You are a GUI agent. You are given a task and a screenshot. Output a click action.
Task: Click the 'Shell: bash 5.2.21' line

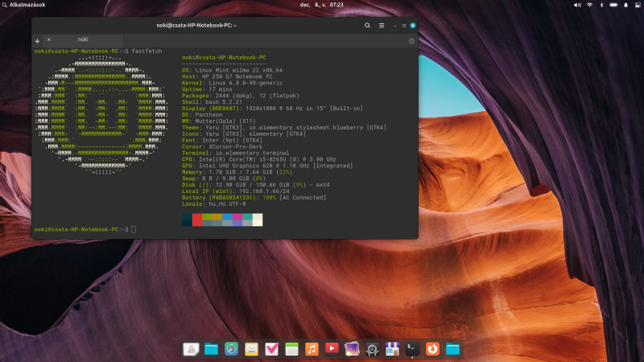point(212,102)
